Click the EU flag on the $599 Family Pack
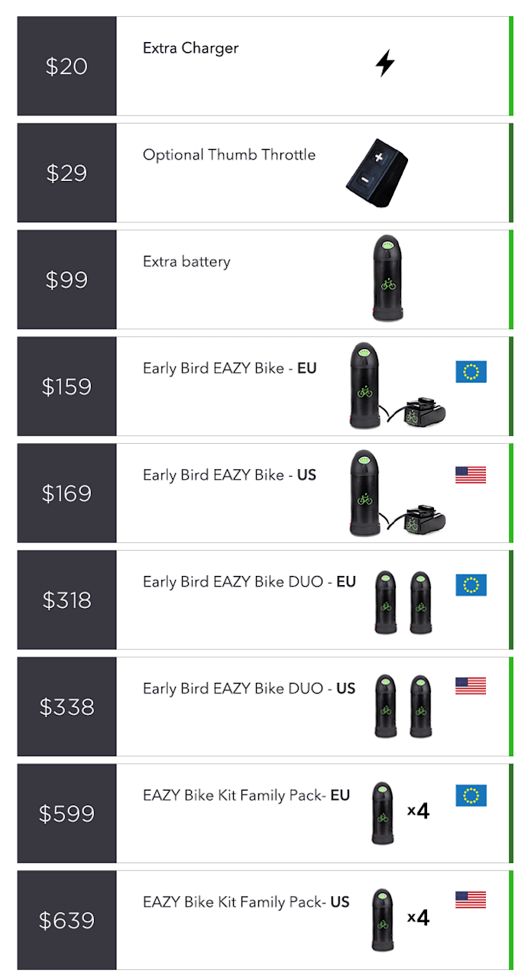 (x=471, y=796)
